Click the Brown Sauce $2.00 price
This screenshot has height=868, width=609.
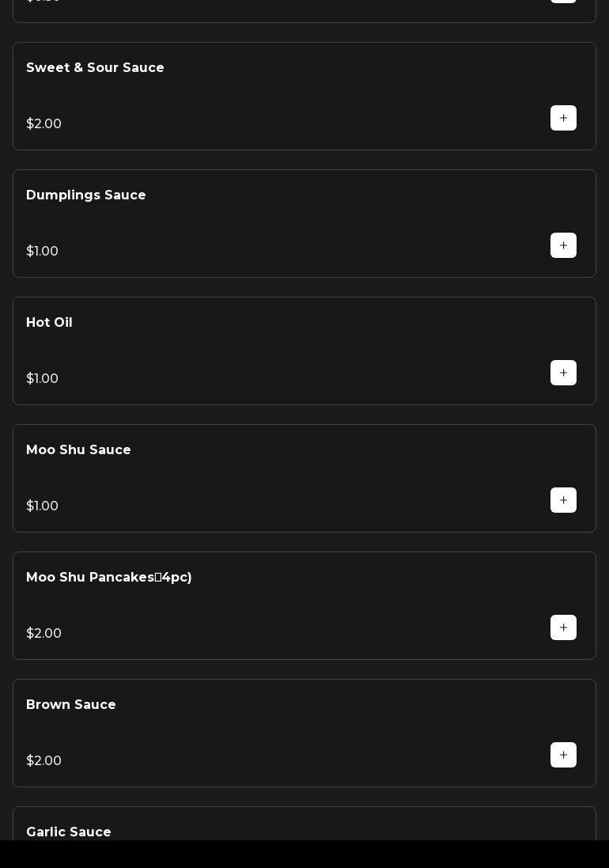(x=43, y=761)
